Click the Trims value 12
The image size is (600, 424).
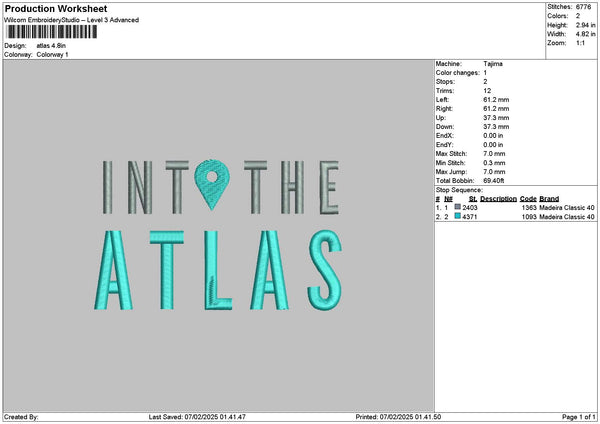click(487, 91)
